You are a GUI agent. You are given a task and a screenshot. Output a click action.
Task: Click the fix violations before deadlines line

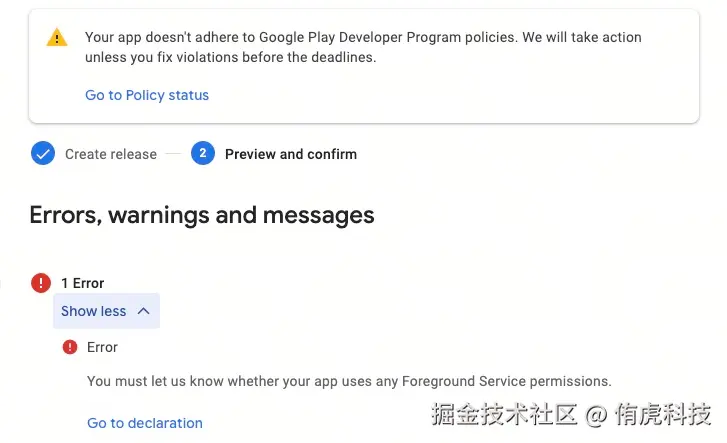click(230, 57)
